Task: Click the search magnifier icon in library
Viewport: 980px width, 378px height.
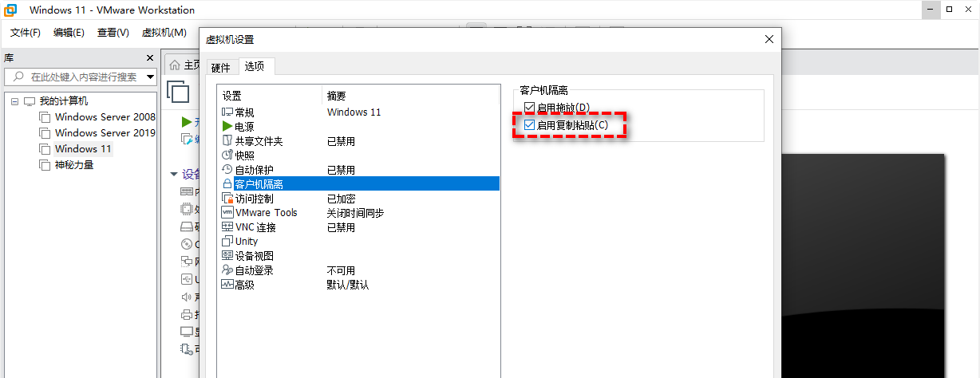Action: pyautogui.click(x=17, y=77)
